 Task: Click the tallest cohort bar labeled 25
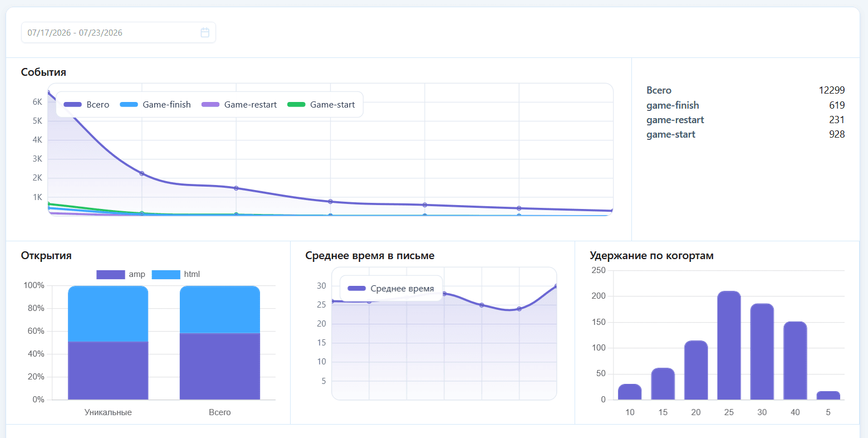click(x=729, y=345)
